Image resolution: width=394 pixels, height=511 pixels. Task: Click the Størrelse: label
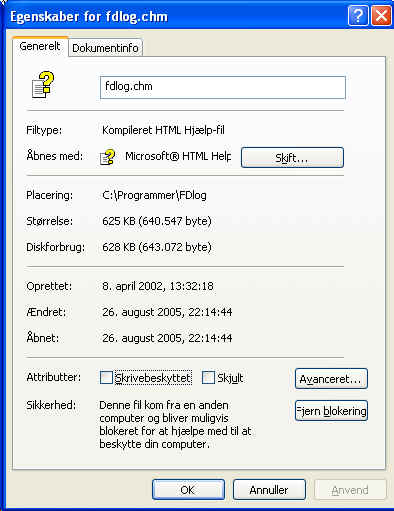pos(49,221)
